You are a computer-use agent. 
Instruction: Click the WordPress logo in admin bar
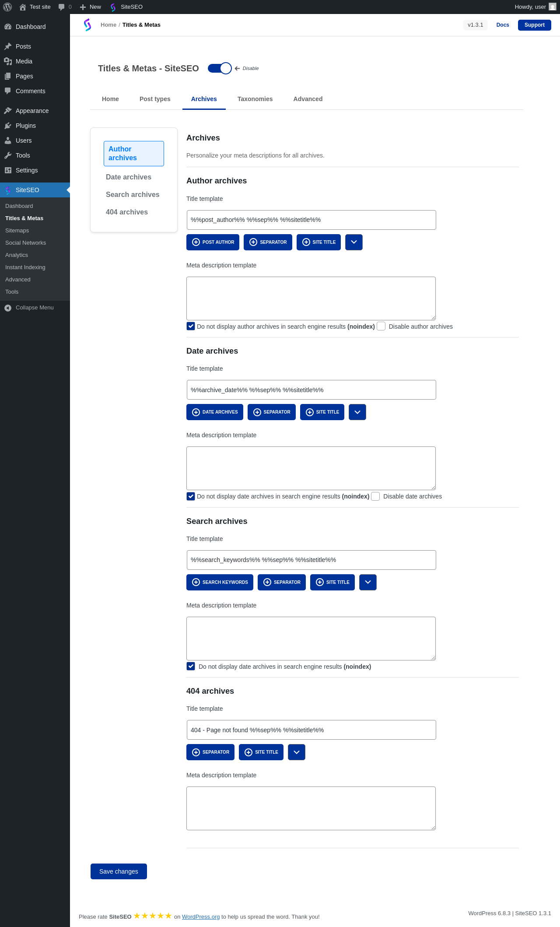[x=7, y=7]
